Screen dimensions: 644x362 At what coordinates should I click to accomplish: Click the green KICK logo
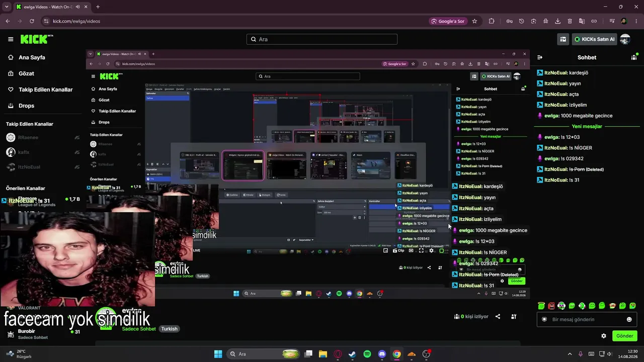tap(37, 39)
